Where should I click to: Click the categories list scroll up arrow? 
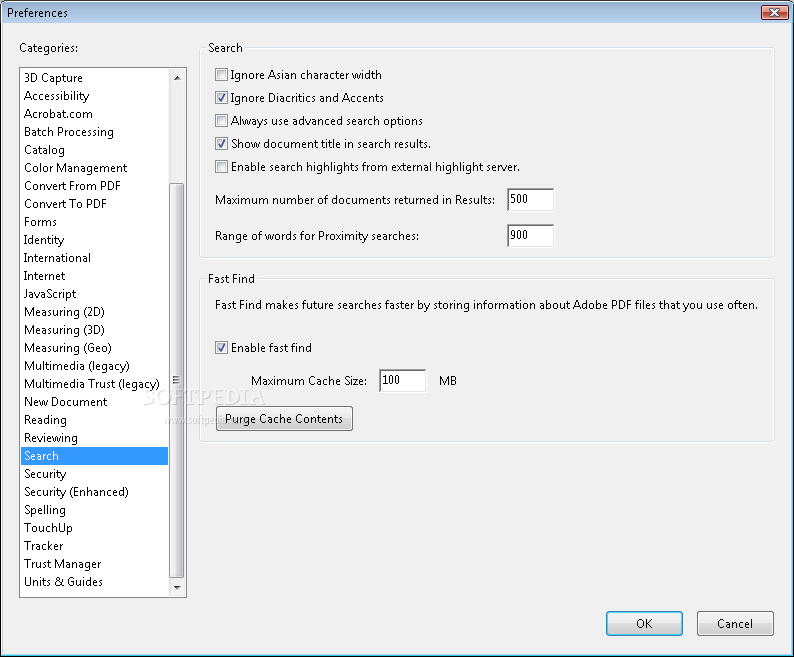click(x=177, y=78)
